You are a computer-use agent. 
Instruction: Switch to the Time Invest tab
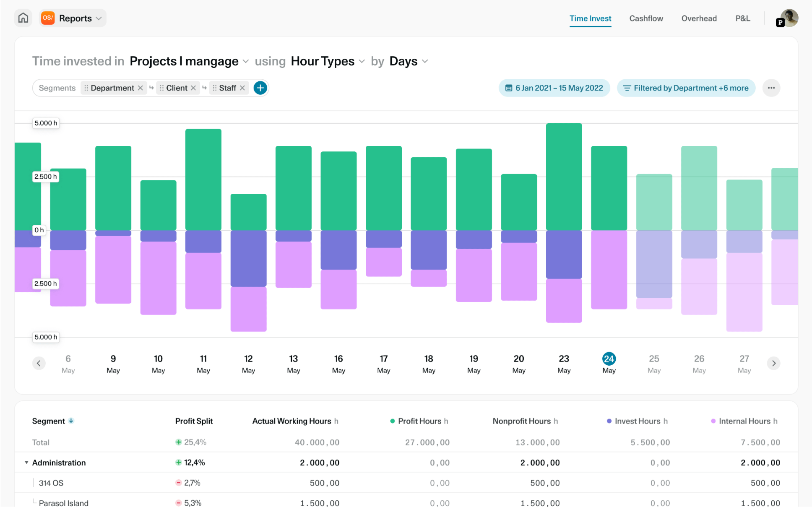[x=590, y=18]
